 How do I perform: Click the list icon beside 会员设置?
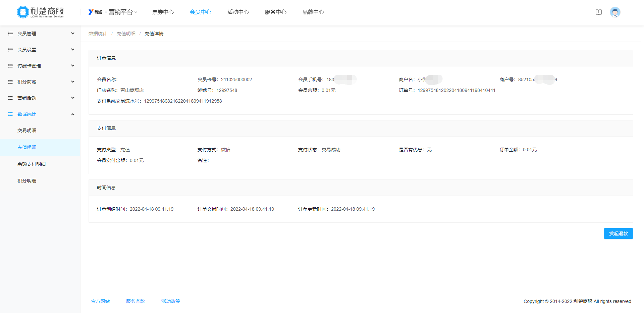pos(10,50)
